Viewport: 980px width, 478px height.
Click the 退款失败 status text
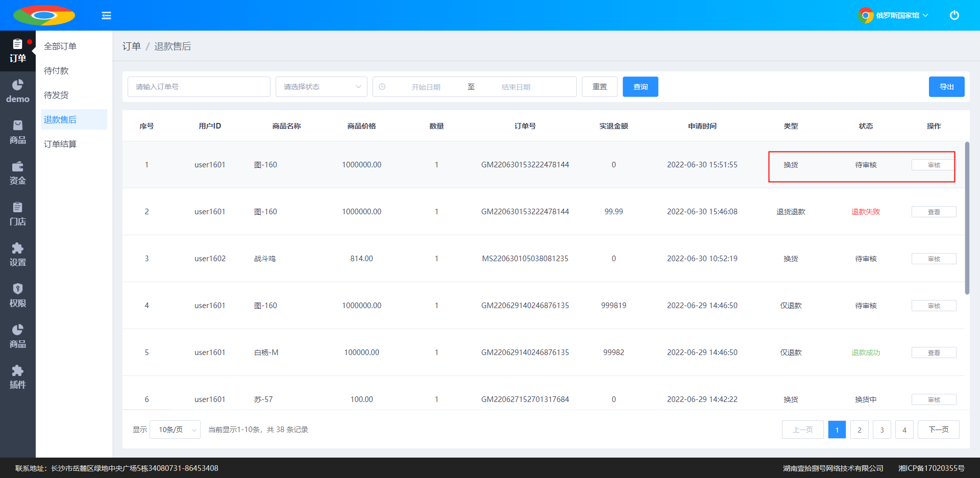pyautogui.click(x=866, y=212)
